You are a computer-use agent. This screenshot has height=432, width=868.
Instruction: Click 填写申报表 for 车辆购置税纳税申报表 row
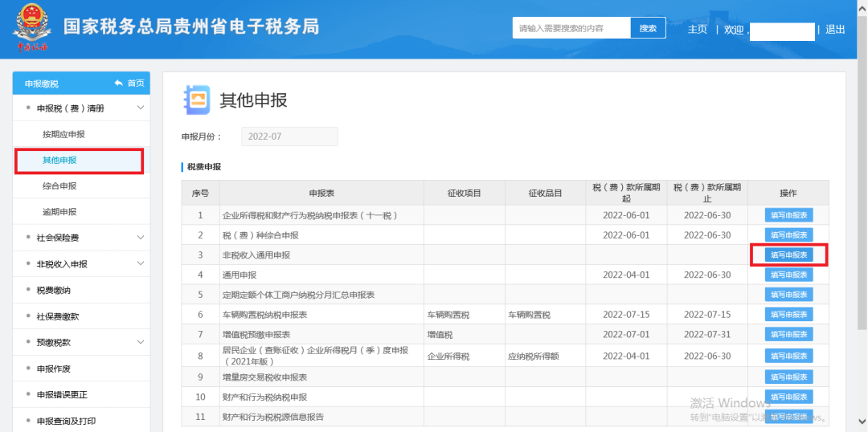[789, 314]
